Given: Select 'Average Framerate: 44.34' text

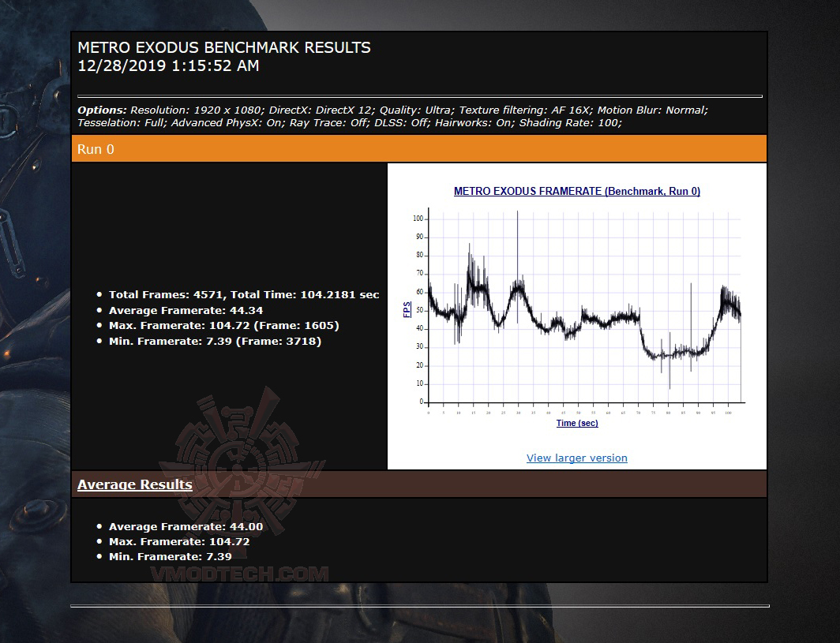Looking at the screenshot, I should click(186, 311).
